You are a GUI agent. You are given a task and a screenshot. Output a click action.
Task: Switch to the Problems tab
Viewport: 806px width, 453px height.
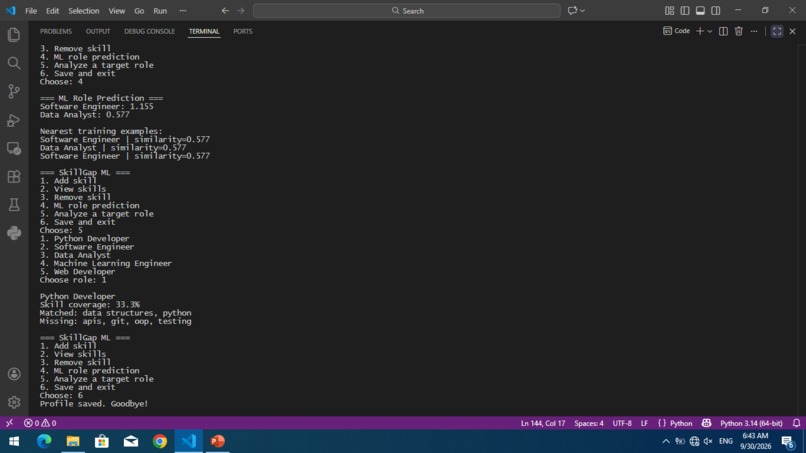point(56,31)
